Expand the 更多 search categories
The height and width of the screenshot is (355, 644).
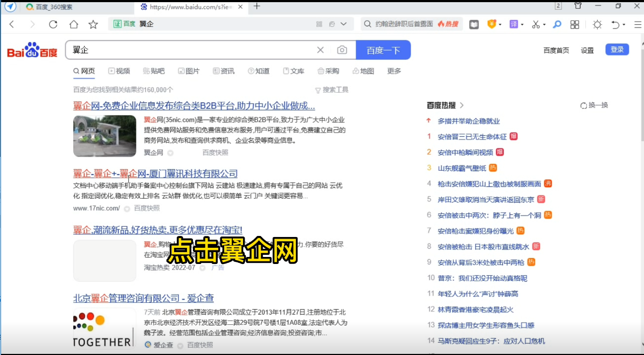[x=394, y=71]
